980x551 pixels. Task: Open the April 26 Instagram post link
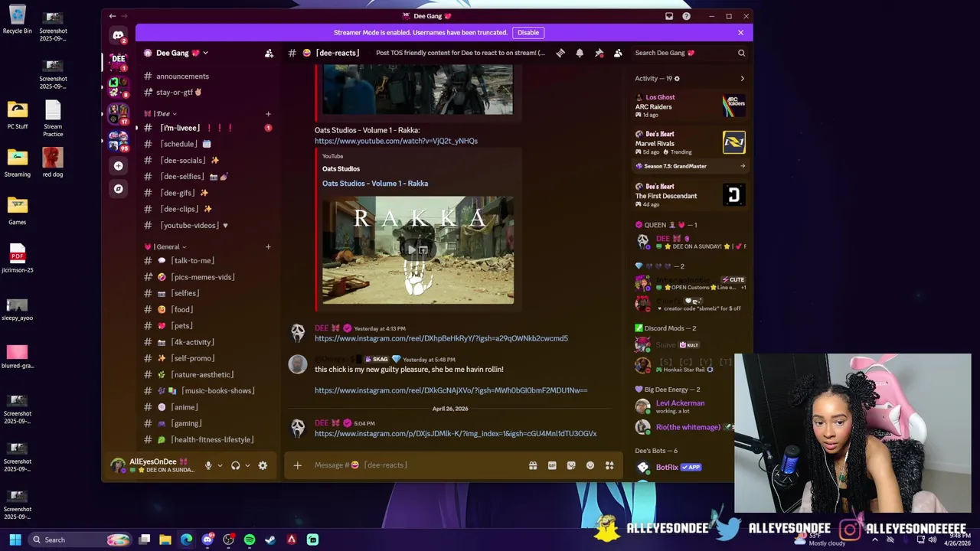456,434
